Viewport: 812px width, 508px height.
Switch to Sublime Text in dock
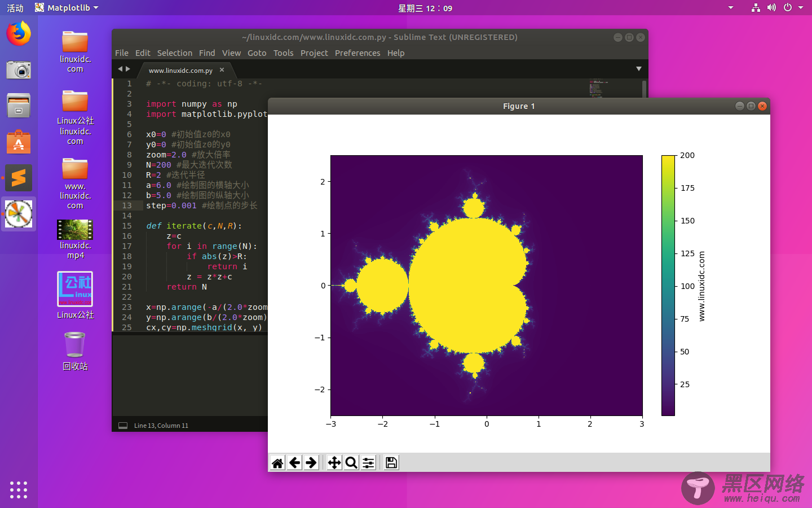[x=19, y=178]
